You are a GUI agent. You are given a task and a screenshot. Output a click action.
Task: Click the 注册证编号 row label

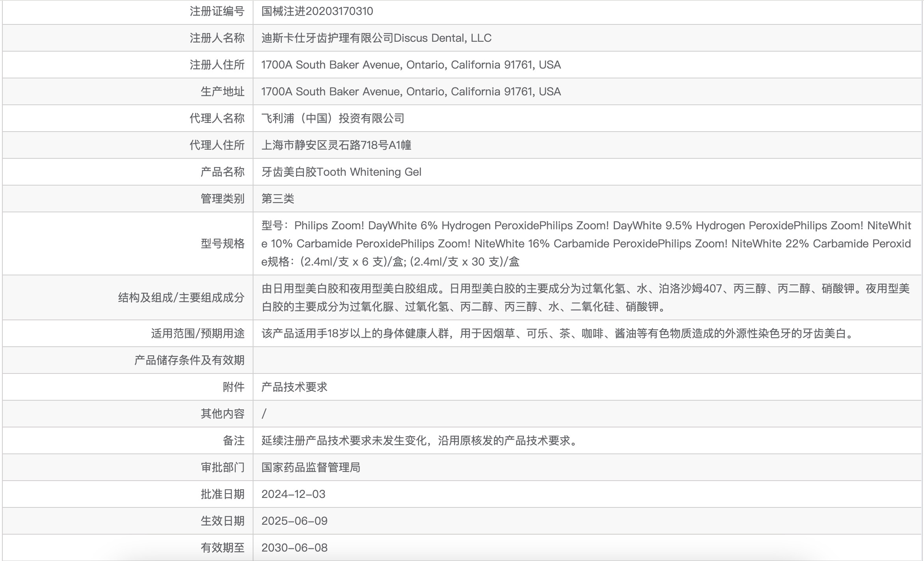217,11
